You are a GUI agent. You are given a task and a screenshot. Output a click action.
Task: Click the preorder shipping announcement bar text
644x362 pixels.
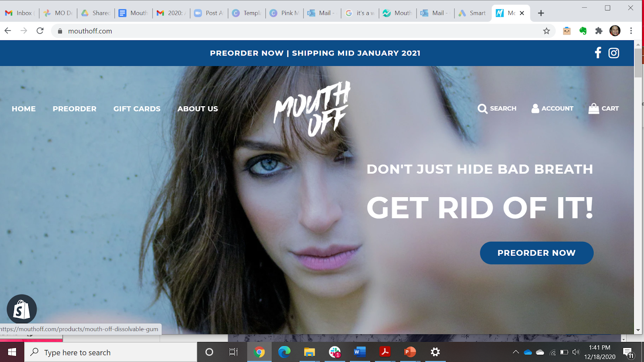click(315, 53)
